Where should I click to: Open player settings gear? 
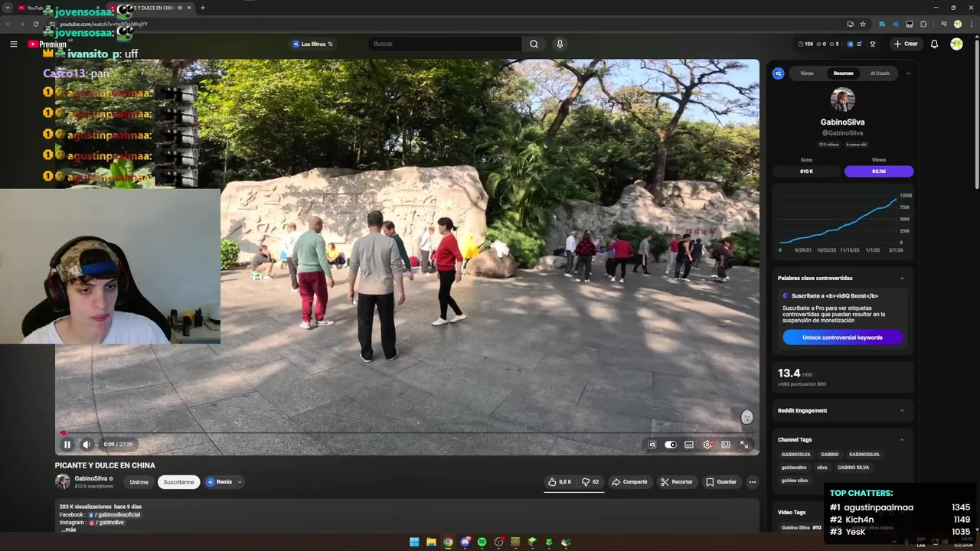click(x=707, y=445)
